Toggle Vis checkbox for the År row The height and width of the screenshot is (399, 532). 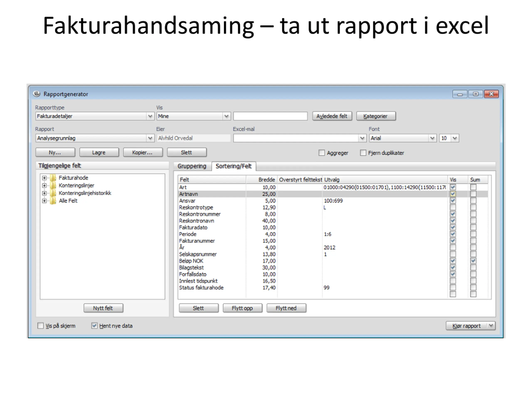(x=453, y=248)
